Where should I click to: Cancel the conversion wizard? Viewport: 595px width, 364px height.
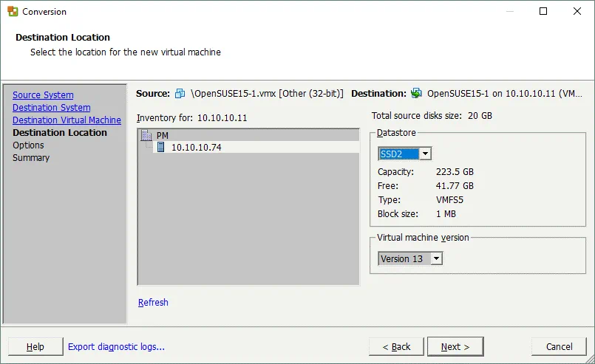(x=559, y=346)
